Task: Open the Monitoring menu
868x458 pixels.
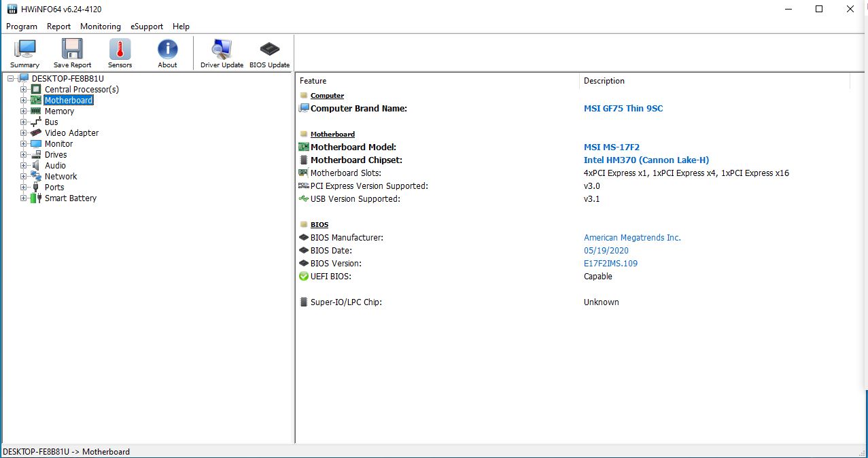Action: [x=101, y=27]
